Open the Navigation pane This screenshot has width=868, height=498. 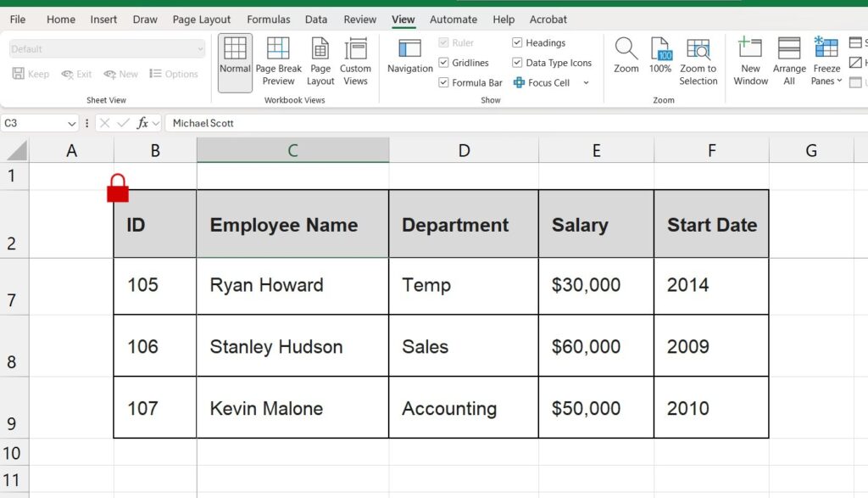click(409, 60)
